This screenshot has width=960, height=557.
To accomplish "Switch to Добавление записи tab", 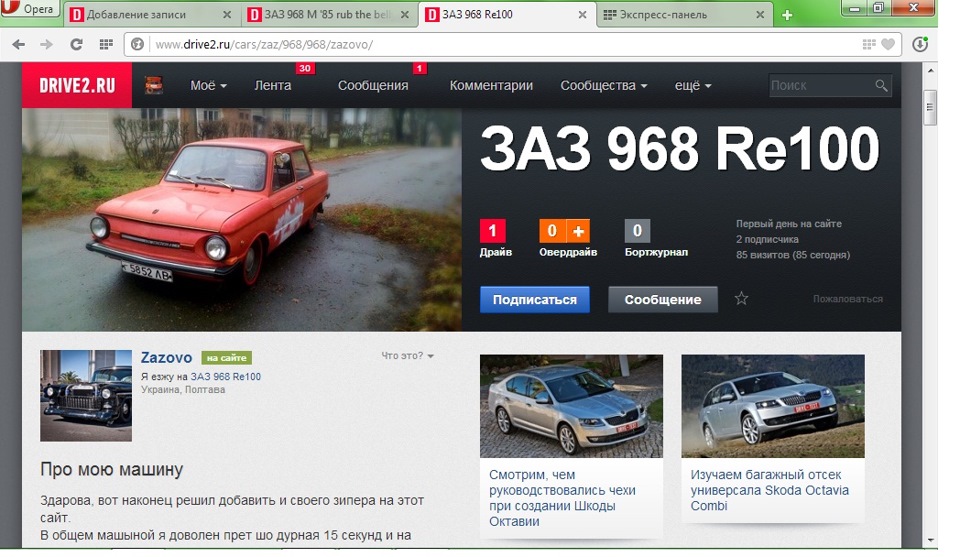I will [x=150, y=15].
